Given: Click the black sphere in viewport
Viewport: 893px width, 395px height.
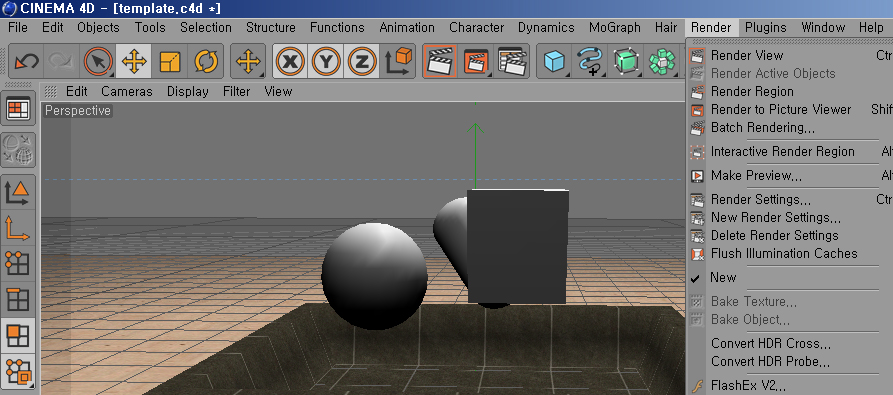Looking at the screenshot, I should (374, 275).
